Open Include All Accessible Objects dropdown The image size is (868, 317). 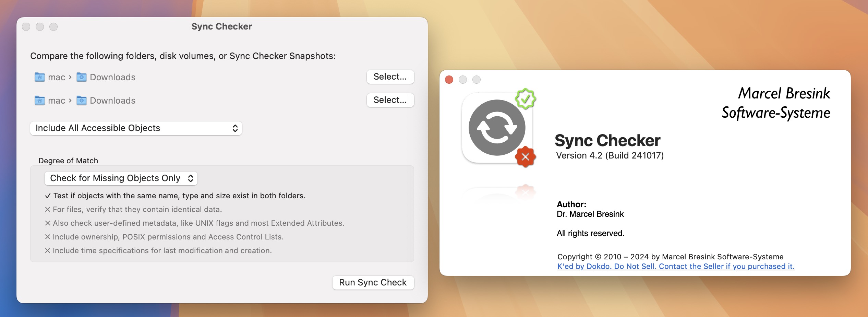(136, 128)
